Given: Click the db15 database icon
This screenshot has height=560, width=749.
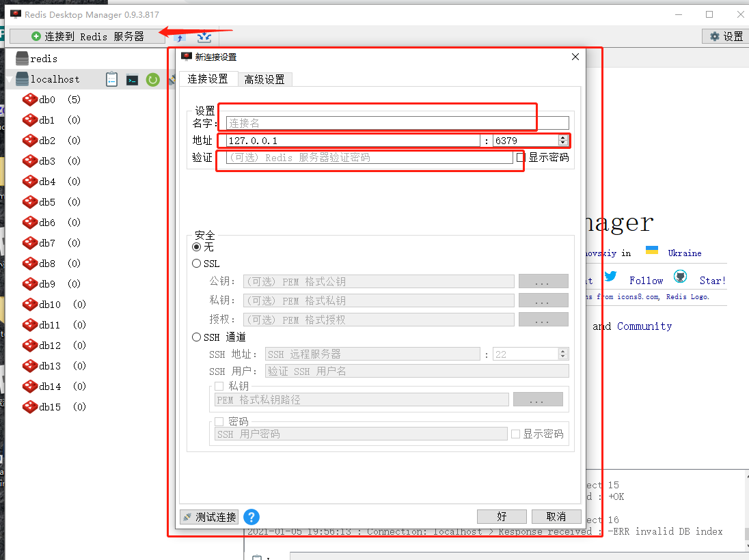Looking at the screenshot, I should (30, 407).
